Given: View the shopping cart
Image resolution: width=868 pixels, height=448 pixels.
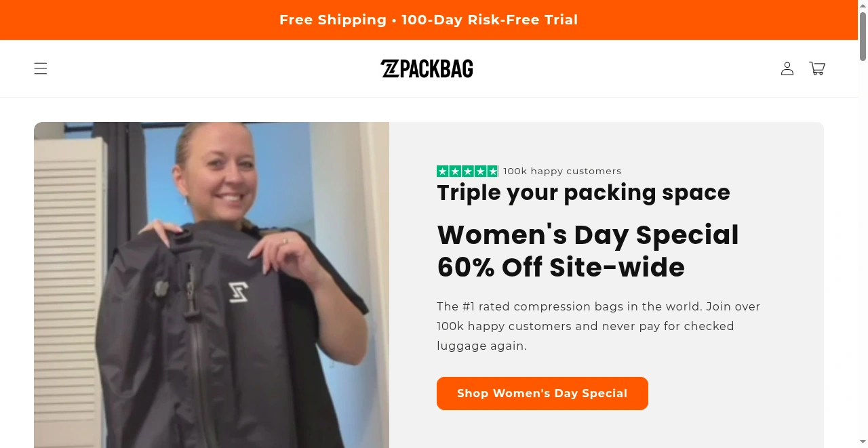Looking at the screenshot, I should tap(817, 68).
